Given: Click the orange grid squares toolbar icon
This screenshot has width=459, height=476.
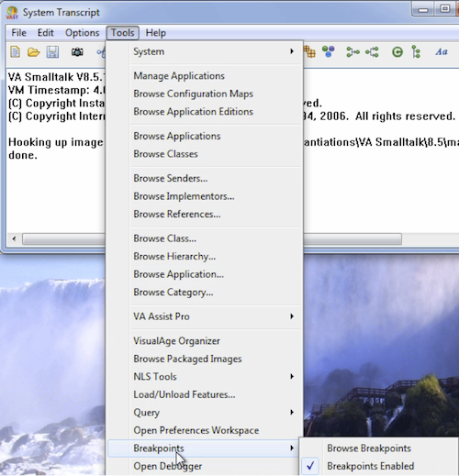Looking at the screenshot, I should point(309,51).
